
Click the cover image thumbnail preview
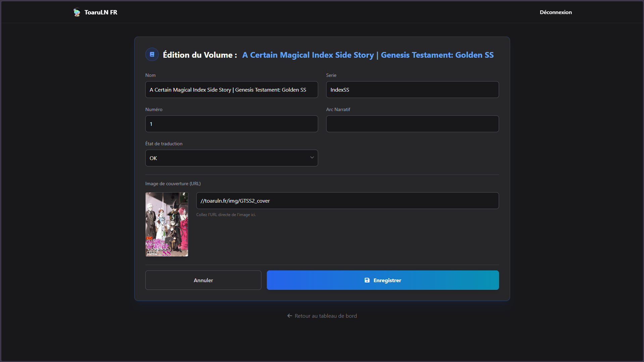click(167, 224)
